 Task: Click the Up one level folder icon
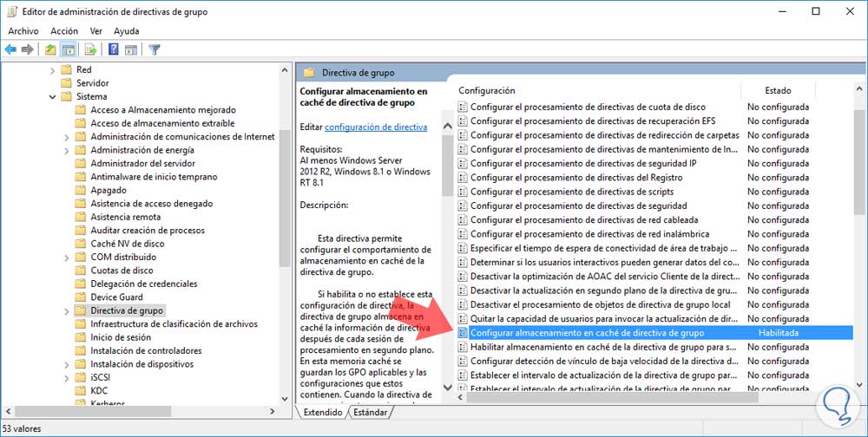click(x=50, y=49)
